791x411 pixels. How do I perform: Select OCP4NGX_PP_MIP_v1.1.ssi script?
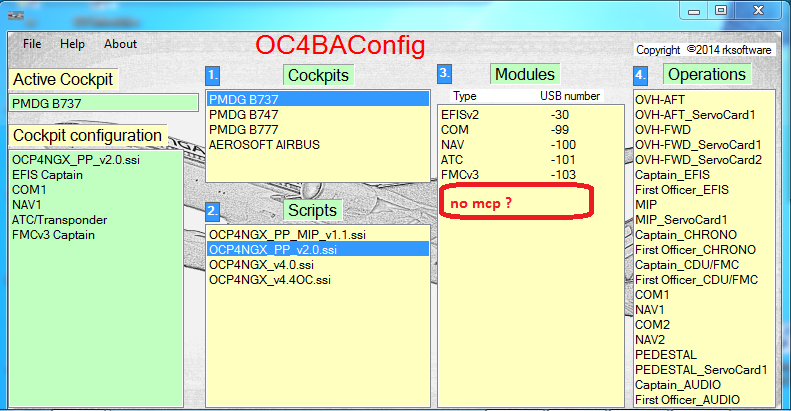pyautogui.click(x=287, y=234)
